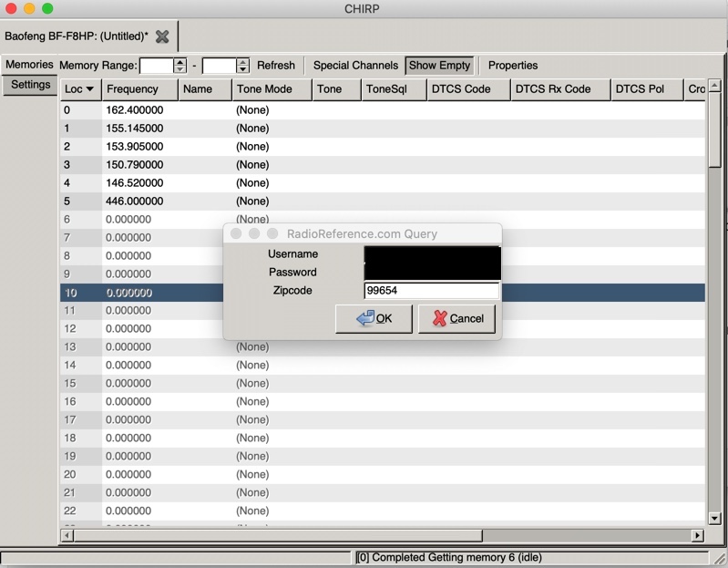Click the OK button in RadioReference query dialog
Screen dimensions: 728x568
[x=374, y=318]
